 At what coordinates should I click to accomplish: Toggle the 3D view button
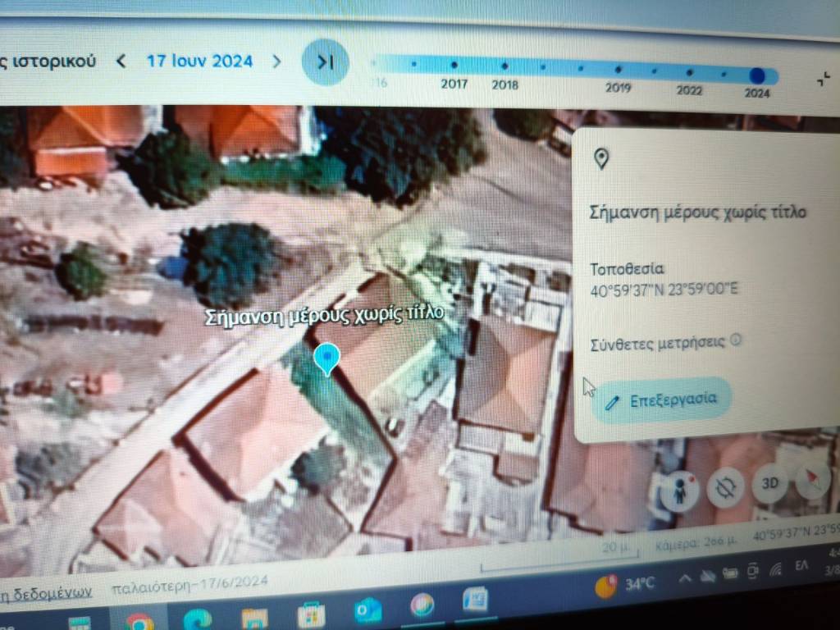click(x=769, y=484)
